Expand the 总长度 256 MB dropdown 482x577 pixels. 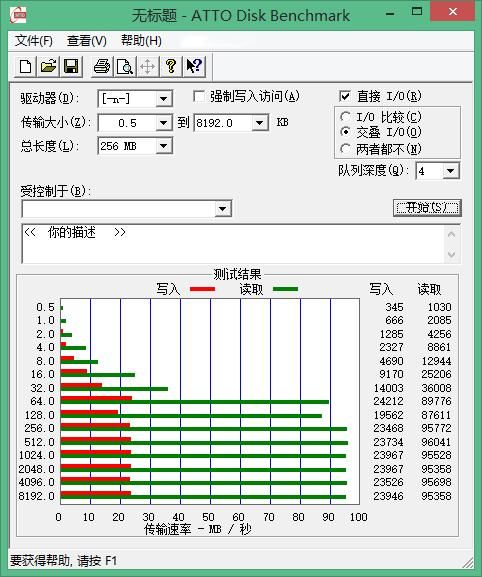[163, 146]
